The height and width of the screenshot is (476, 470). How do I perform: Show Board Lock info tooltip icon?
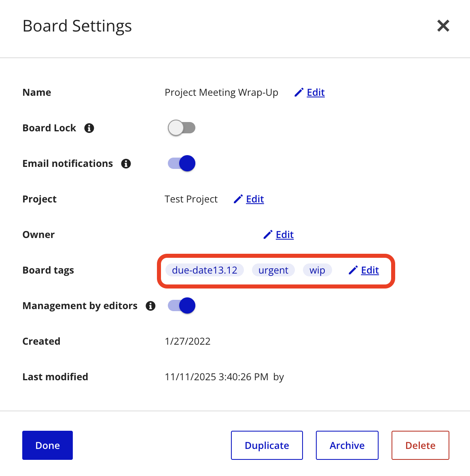click(x=89, y=128)
